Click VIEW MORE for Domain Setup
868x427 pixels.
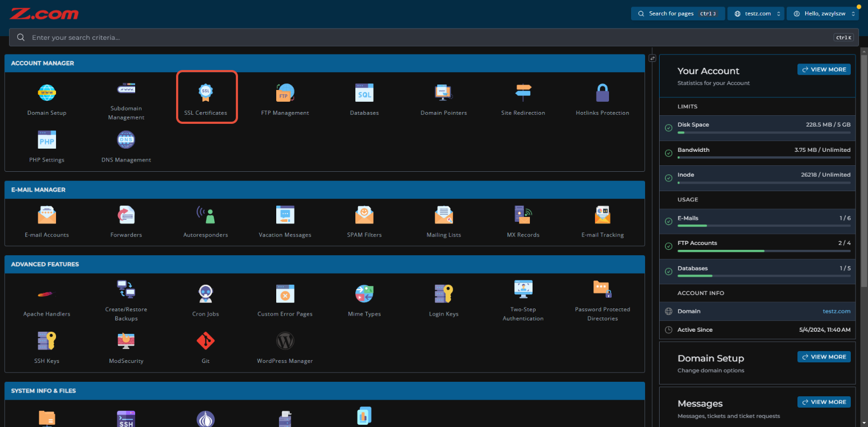click(x=824, y=357)
